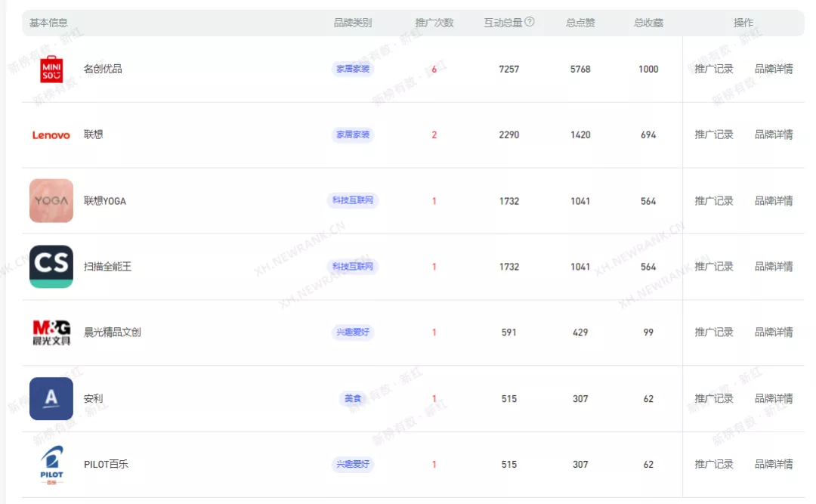This screenshot has height=504, width=816.
Task: Click the M&G 晨光文具 logo
Action: point(51,332)
